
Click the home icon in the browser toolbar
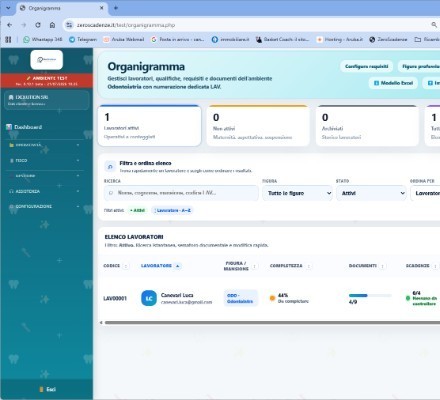coord(52,25)
